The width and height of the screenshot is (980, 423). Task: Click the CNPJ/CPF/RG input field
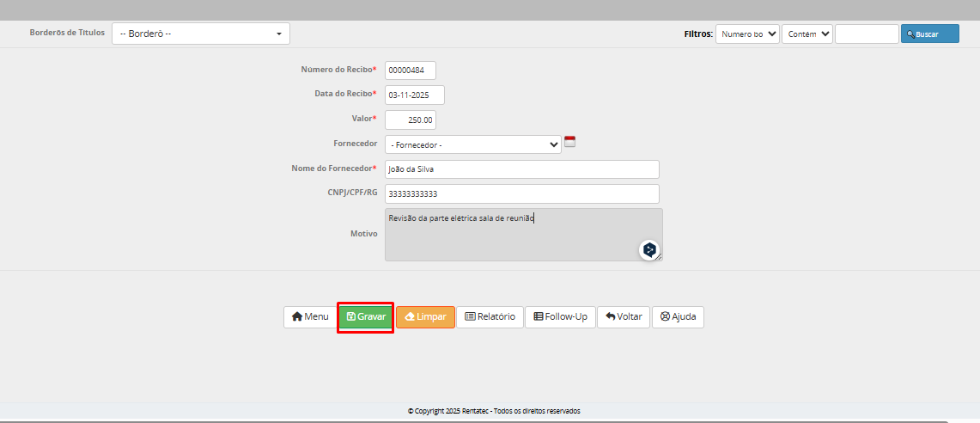tap(521, 193)
